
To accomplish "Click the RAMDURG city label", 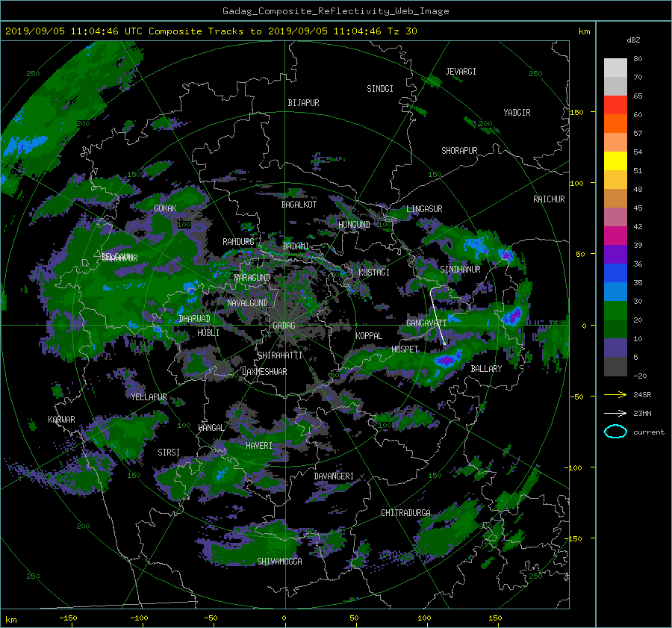I will (x=238, y=242).
